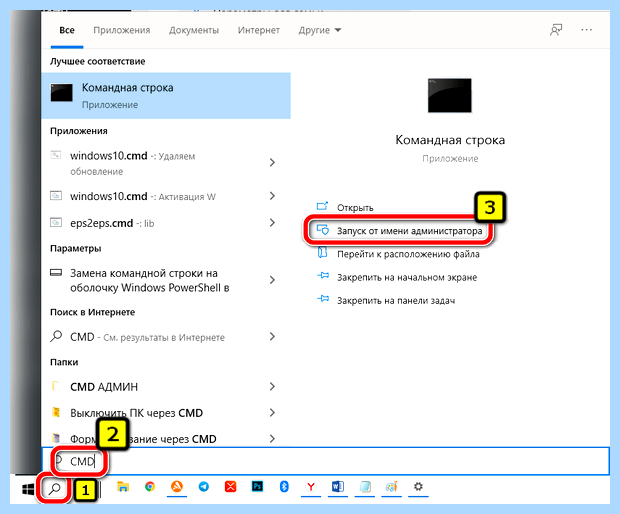The image size is (620, 514).
Task: Open the Notepad icon in taskbar
Action: (365, 487)
